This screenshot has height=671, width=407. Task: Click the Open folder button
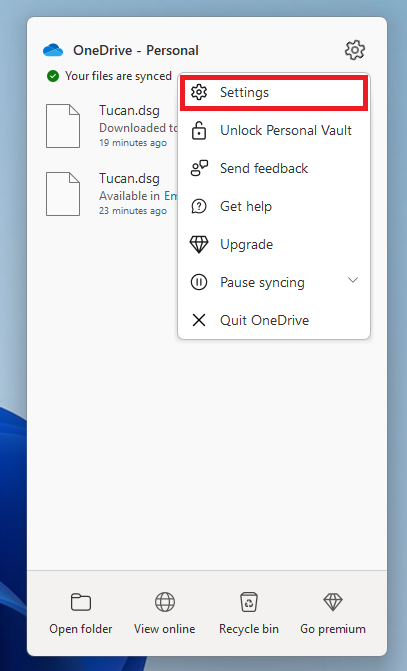(x=80, y=614)
